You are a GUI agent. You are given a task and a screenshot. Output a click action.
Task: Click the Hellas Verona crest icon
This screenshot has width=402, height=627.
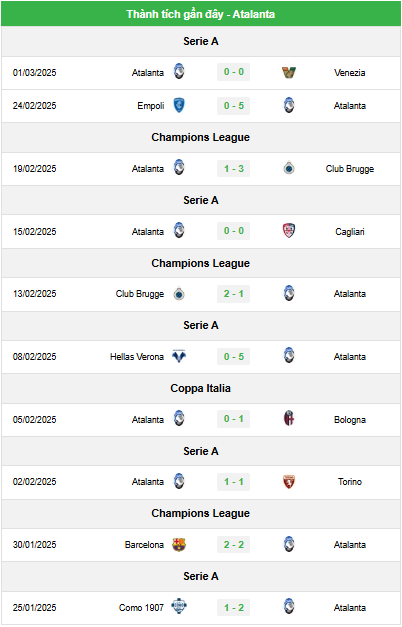tap(179, 356)
